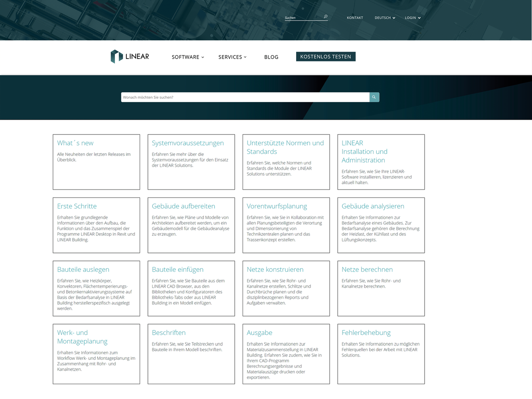Click the KOSTENLOS TESTEN button
The height and width of the screenshot is (399, 532).
pos(326,57)
